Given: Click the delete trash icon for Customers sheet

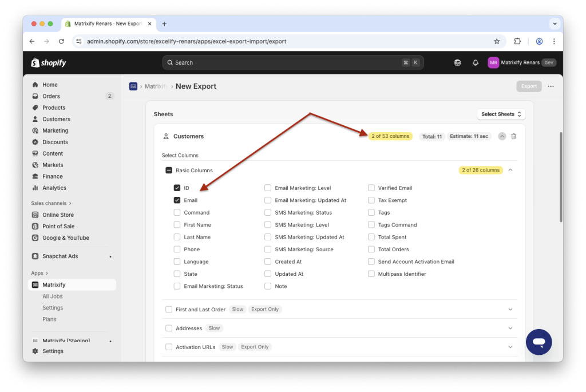Looking at the screenshot, I should pos(513,136).
